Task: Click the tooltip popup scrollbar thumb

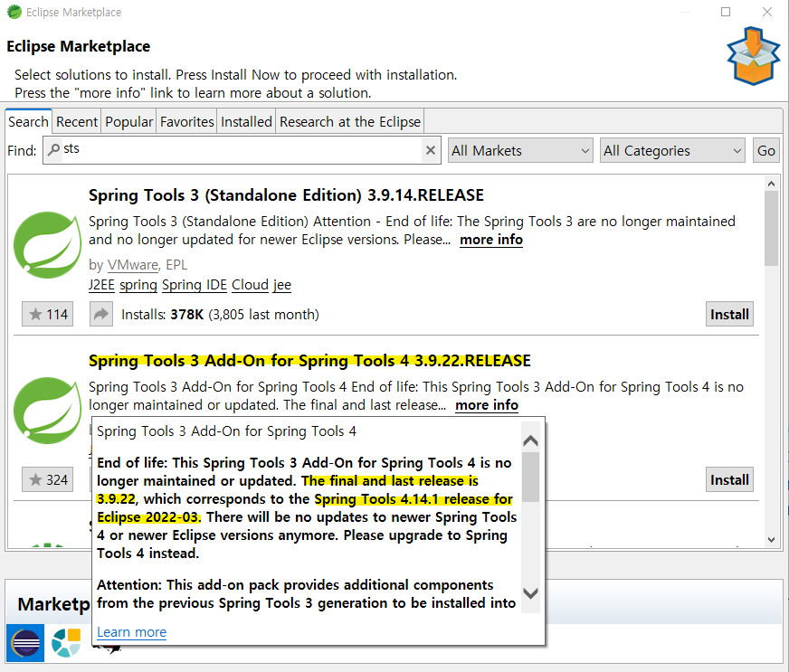Action: point(530,477)
